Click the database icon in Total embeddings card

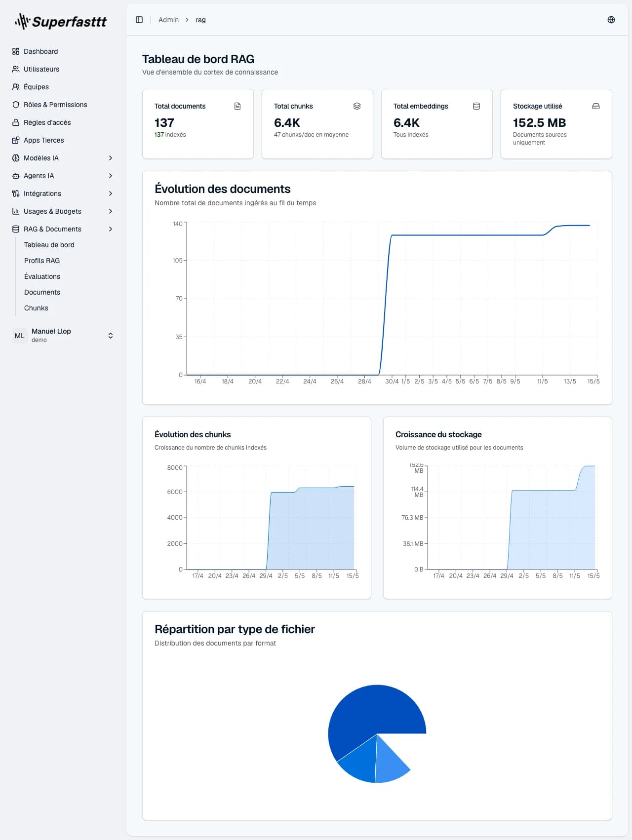pos(476,106)
